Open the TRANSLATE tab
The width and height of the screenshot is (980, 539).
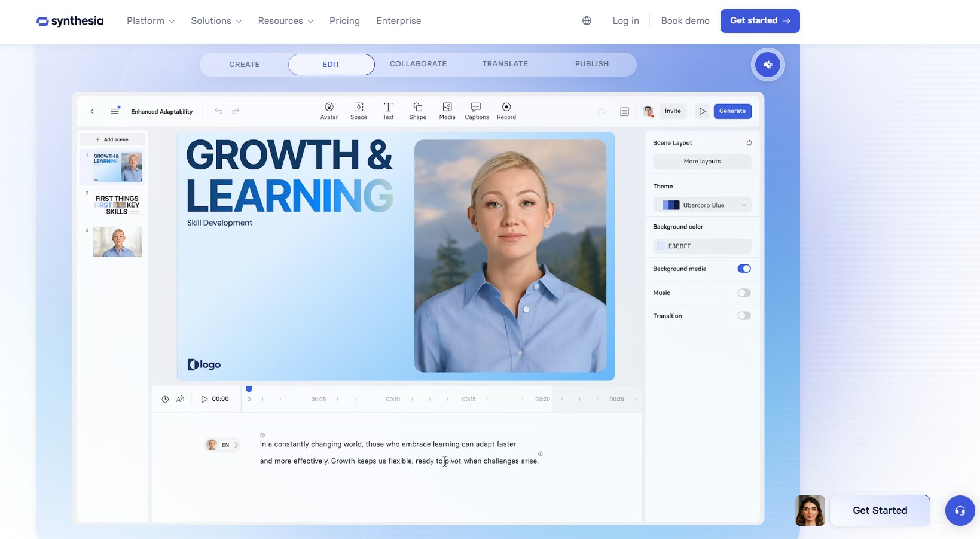(x=505, y=64)
